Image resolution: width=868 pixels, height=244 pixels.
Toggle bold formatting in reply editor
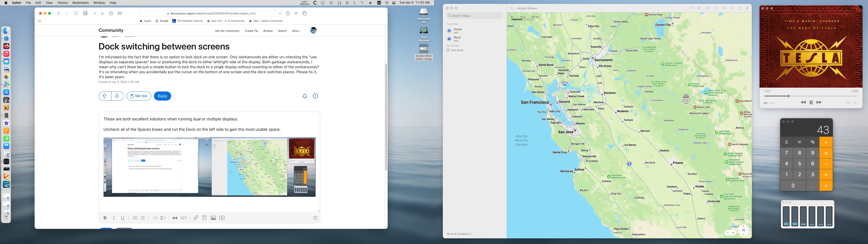(x=105, y=218)
